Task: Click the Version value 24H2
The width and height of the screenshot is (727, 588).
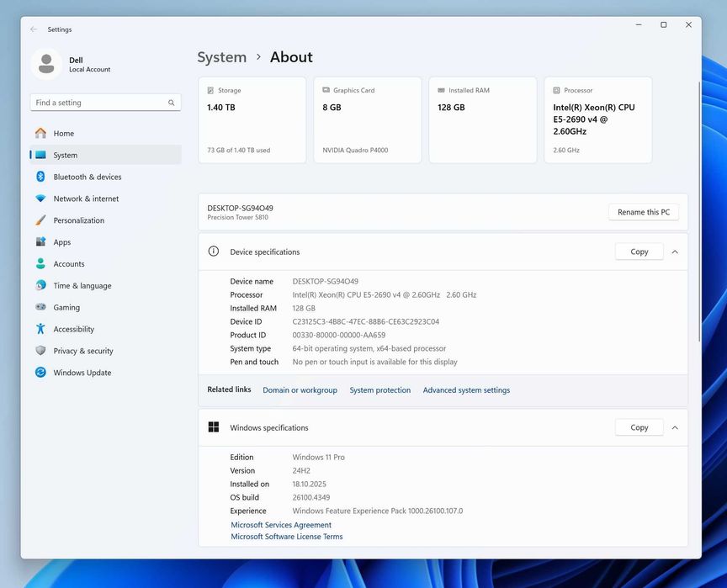Action: [301, 470]
